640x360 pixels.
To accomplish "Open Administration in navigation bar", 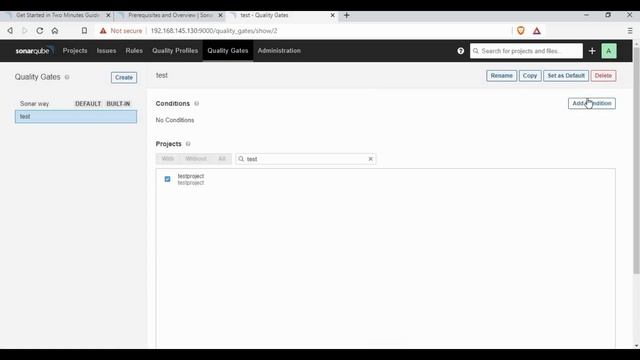I will pos(279,51).
